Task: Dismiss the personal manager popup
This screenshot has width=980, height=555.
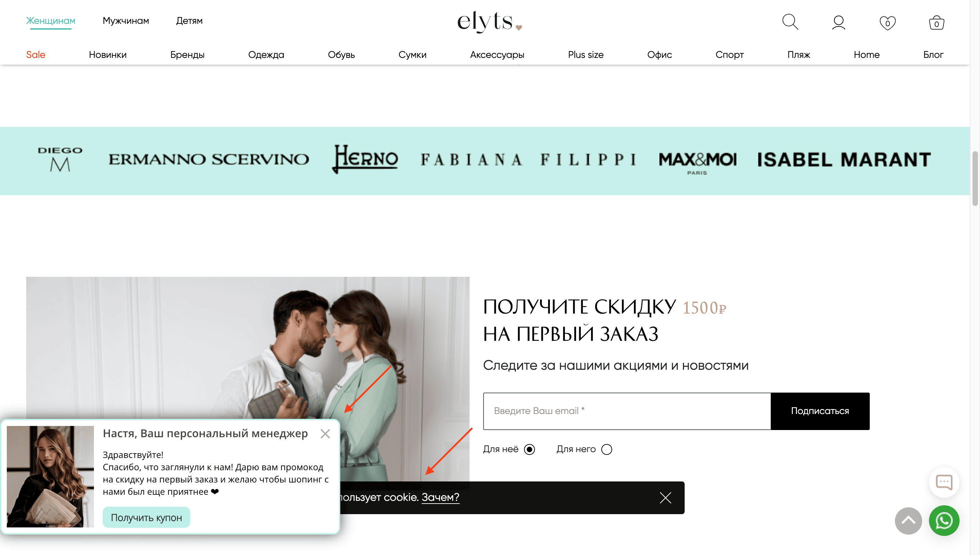Action: pos(325,433)
